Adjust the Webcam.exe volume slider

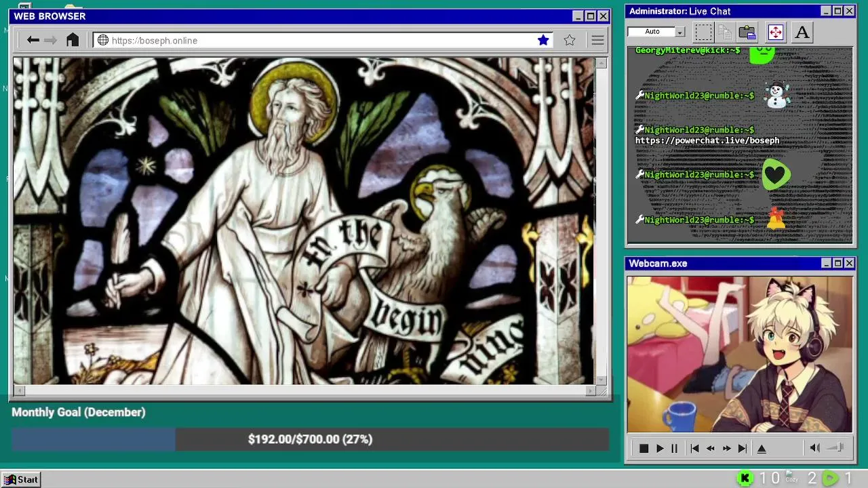click(835, 447)
